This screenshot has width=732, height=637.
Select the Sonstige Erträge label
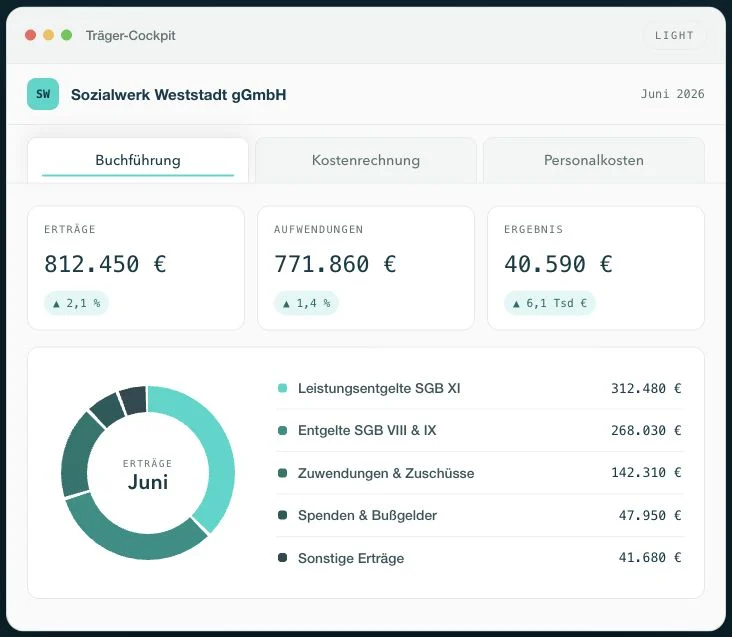tap(351, 558)
